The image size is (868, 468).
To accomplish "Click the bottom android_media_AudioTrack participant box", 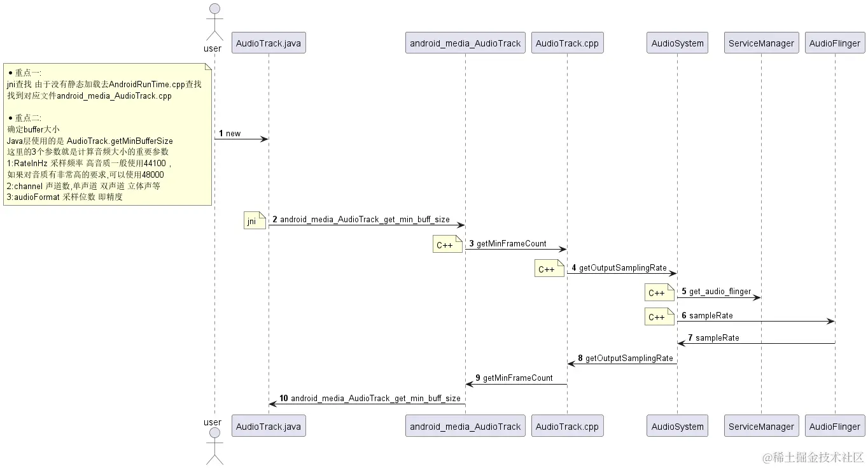I will tap(465, 426).
